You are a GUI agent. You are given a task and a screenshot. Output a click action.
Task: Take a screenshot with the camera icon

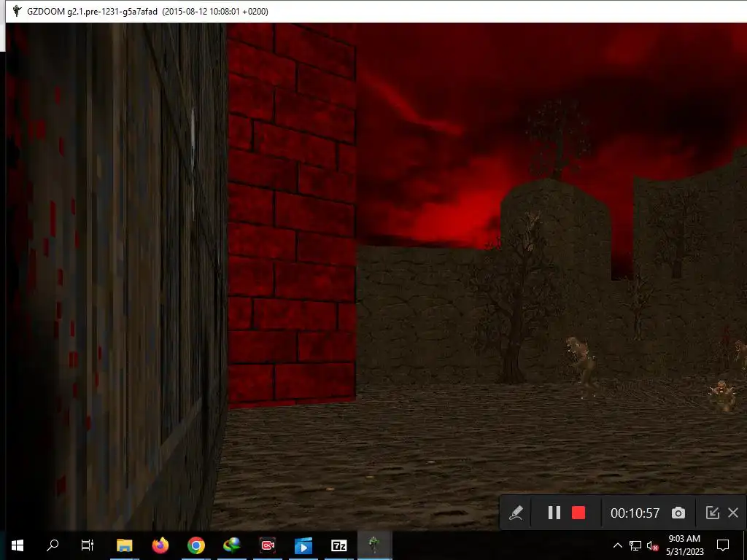[x=678, y=513]
